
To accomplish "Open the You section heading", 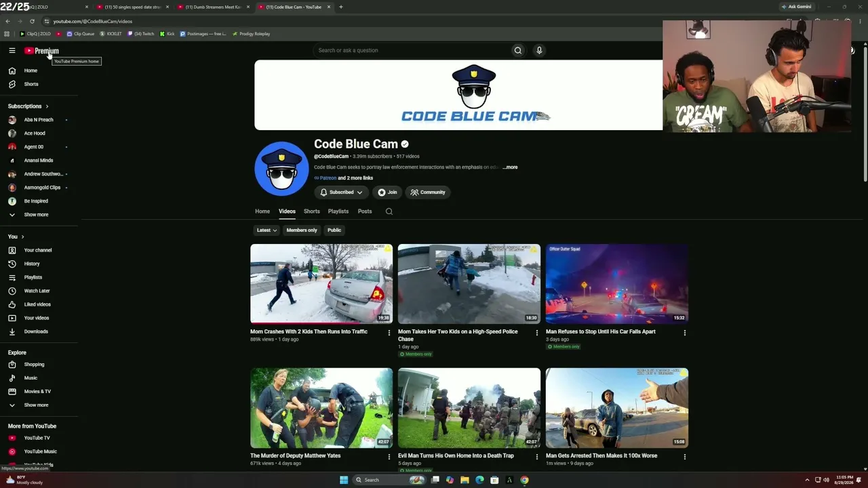I will point(16,237).
